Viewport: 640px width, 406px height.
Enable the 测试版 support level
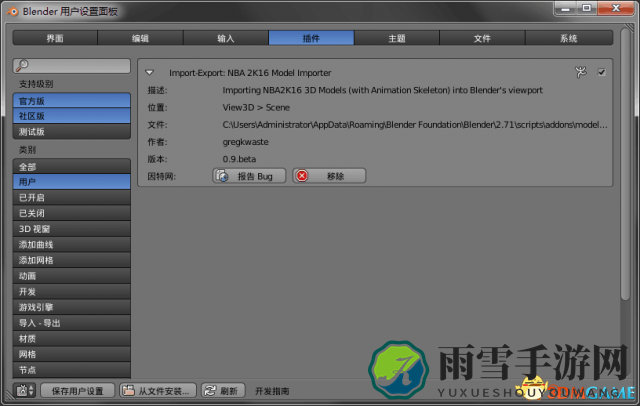(x=72, y=131)
